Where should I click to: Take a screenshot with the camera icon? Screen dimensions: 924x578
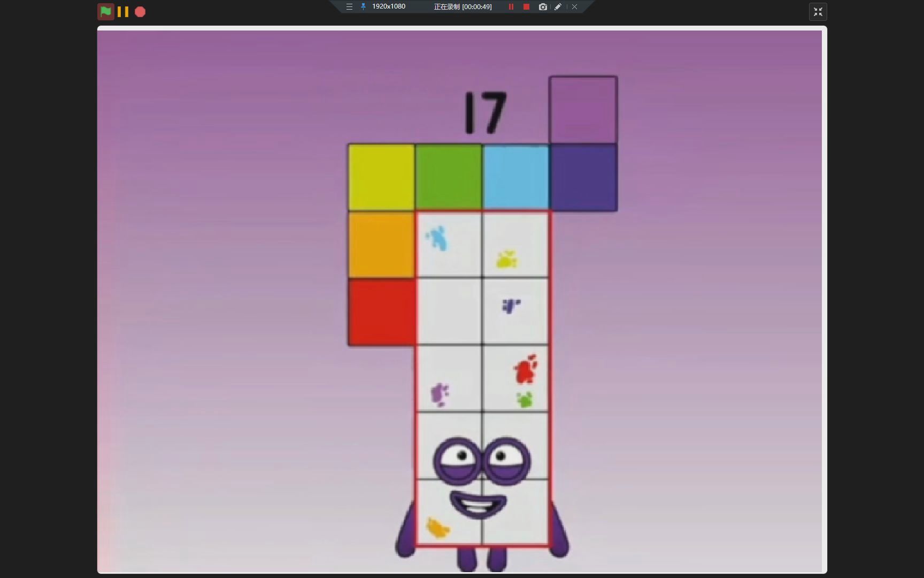543,7
